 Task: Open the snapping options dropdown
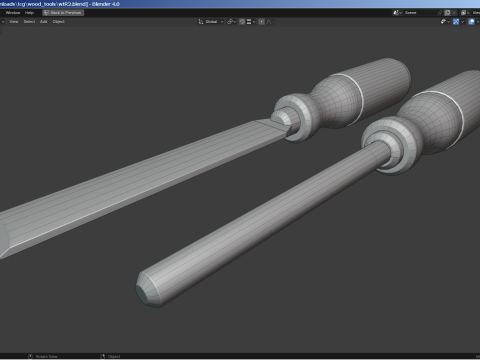point(251,22)
